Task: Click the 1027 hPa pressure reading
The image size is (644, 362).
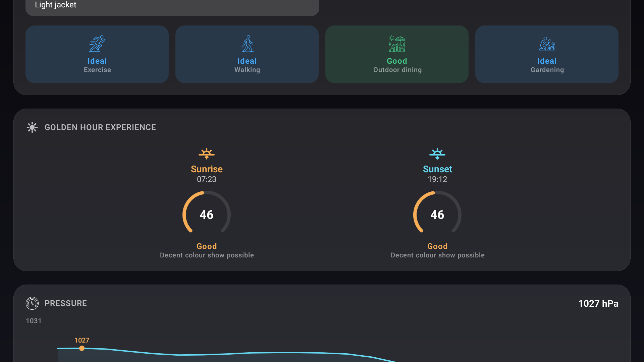Action: (x=598, y=303)
